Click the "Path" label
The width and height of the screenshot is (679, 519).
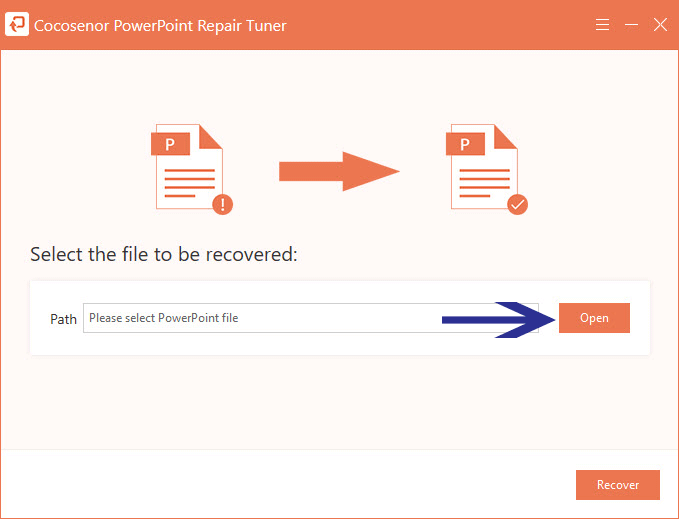(x=63, y=319)
